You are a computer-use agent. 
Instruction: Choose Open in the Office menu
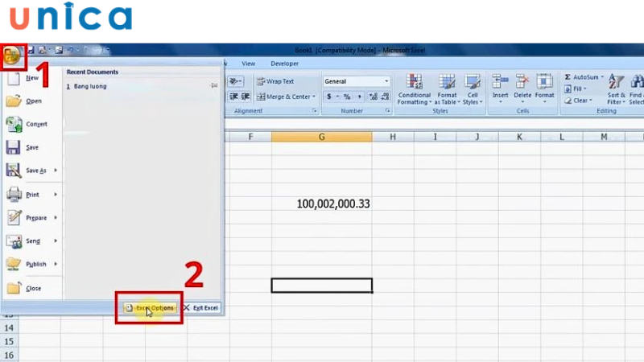coord(33,101)
